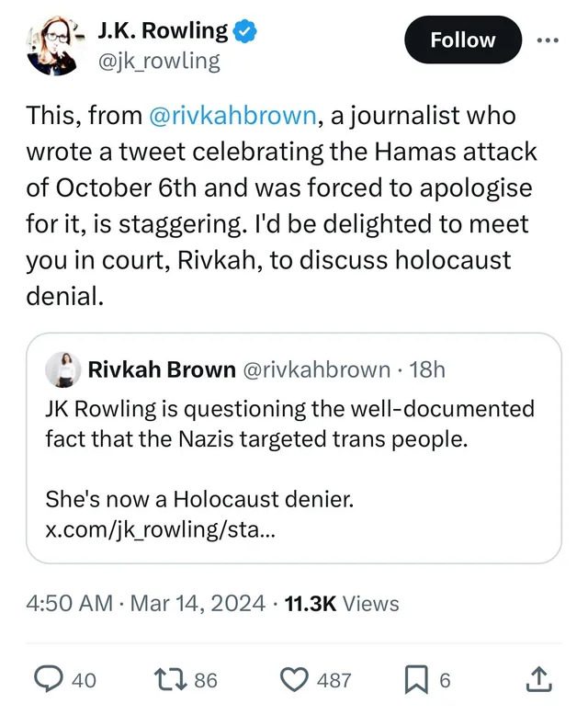Image resolution: width=588 pixels, height=715 pixels.
Task: Click the repost arrows icon
Action: click(170, 680)
